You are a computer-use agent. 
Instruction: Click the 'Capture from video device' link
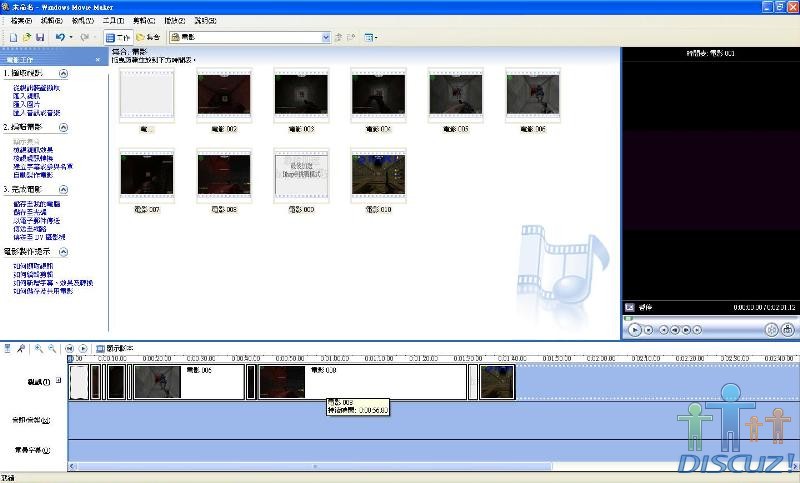coord(37,88)
